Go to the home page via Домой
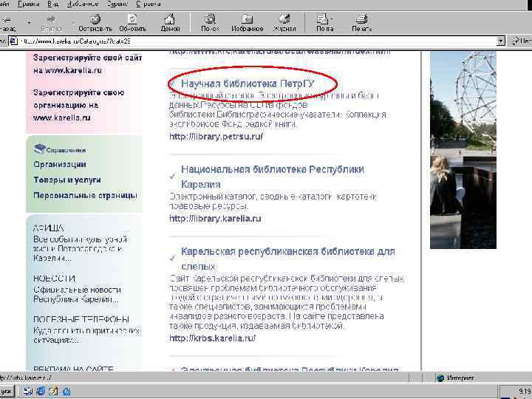The image size is (532, 399). click(x=170, y=22)
